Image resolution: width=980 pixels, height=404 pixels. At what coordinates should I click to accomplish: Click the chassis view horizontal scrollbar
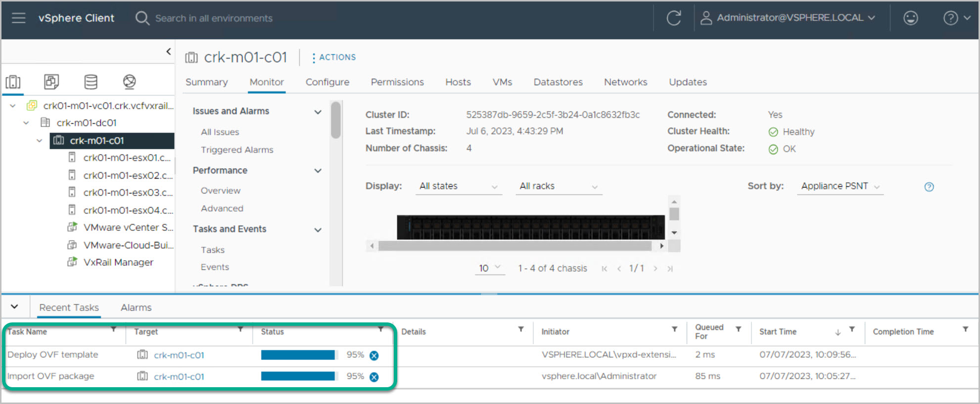tap(514, 246)
